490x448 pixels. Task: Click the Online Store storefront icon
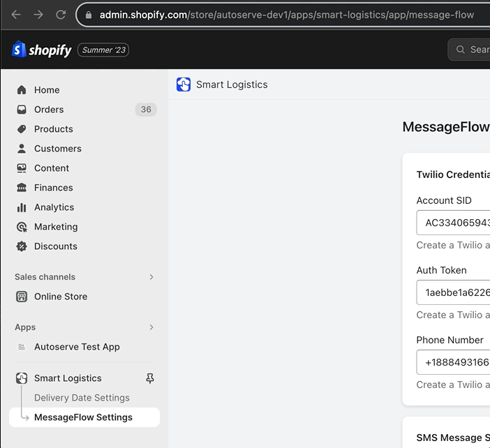(x=22, y=297)
